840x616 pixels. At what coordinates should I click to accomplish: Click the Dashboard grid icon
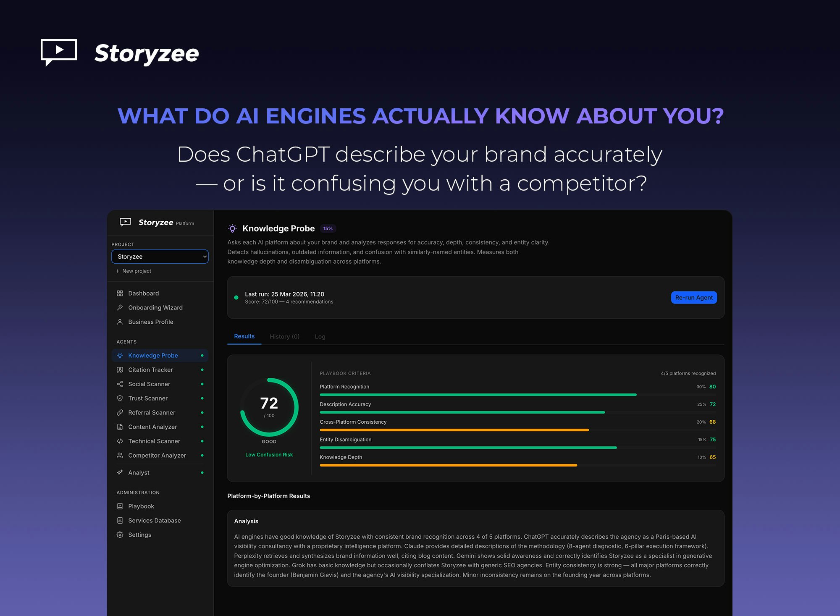click(x=120, y=293)
